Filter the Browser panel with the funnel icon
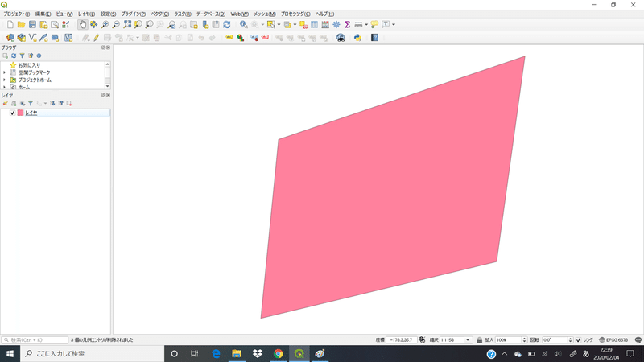644x362 pixels. [x=23, y=56]
